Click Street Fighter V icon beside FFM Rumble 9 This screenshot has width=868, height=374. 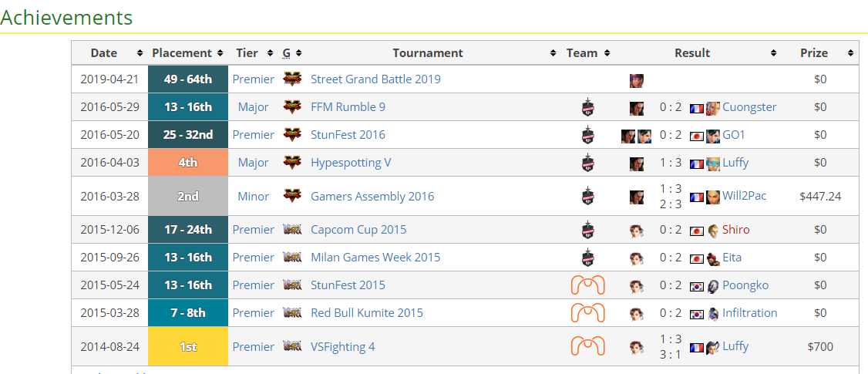[292, 107]
